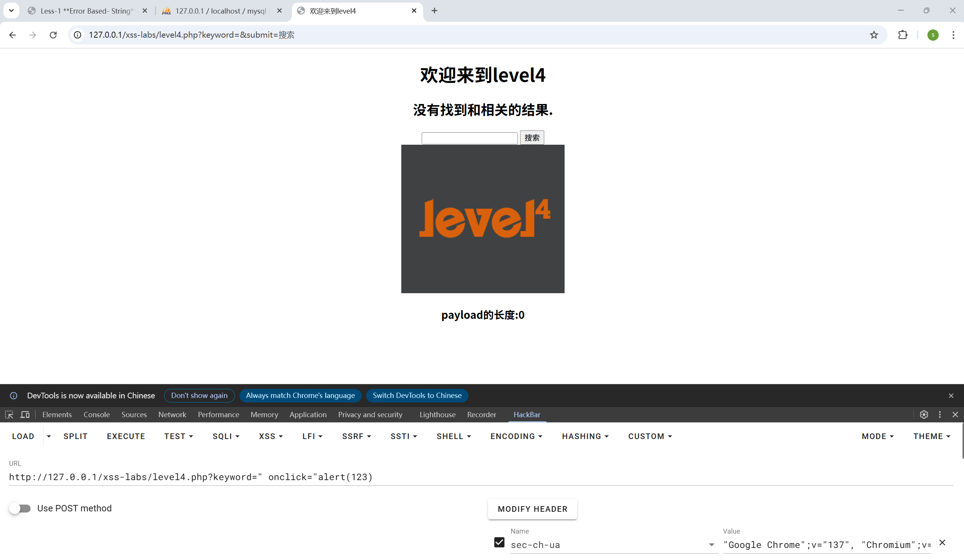
Task: Uncheck the sec-ch-ua header checkbox
Action: tap(499, 542)
